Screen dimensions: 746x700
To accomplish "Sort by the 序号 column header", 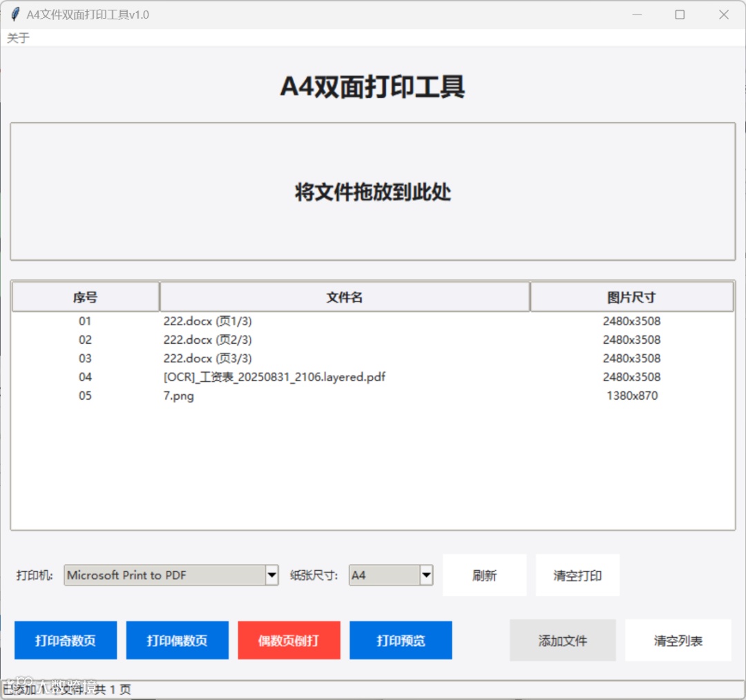I will [x=85, y=298].
